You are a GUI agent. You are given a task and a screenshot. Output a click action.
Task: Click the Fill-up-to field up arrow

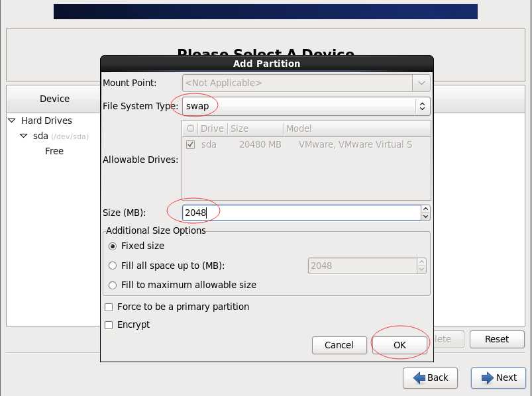421,262
